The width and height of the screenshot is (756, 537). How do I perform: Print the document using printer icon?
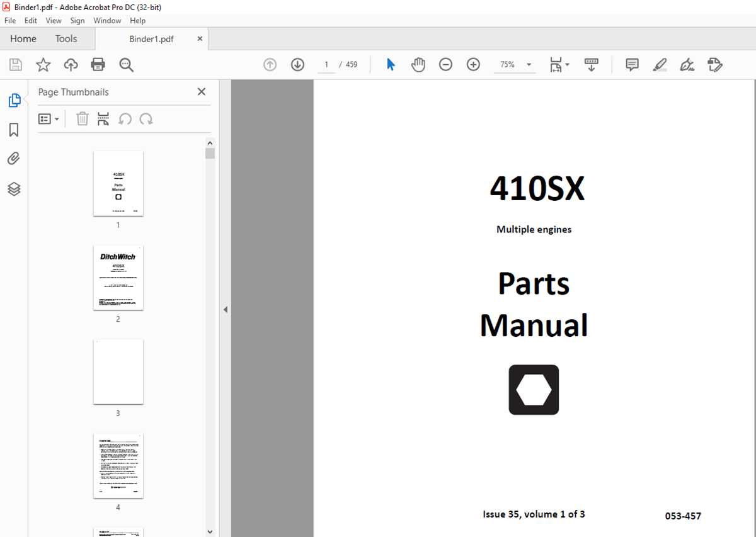pos(98,65)
